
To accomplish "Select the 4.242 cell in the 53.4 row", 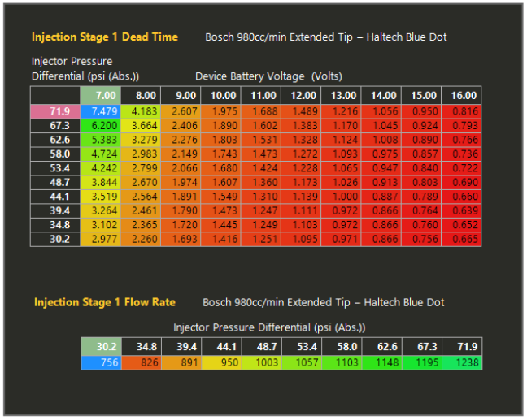I will pyautogui.click(x=101, y=168).
